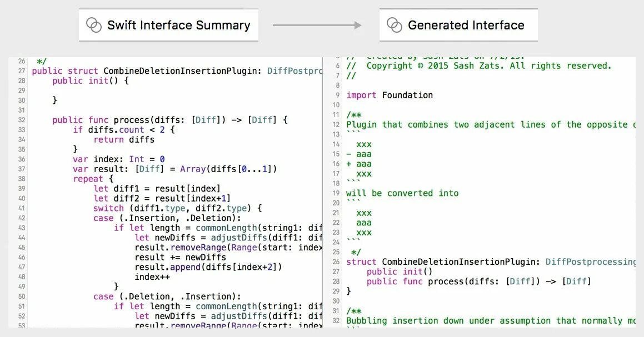Click 'if let length' on left pane line 43
Screen dimensions: 644x337
[147, 228]
